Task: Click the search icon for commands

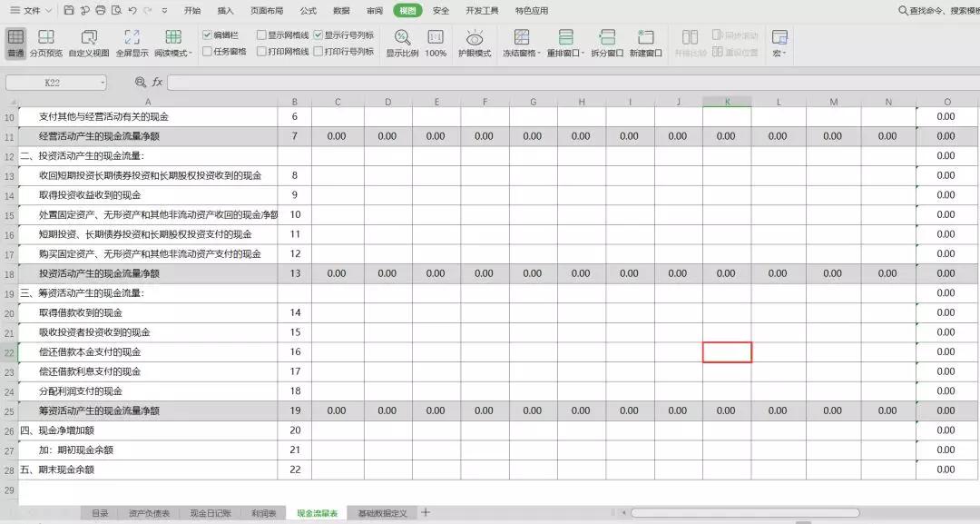Action: click(903, 11)
